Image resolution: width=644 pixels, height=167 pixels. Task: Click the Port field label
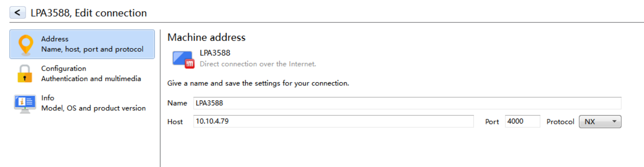(492, 122)
